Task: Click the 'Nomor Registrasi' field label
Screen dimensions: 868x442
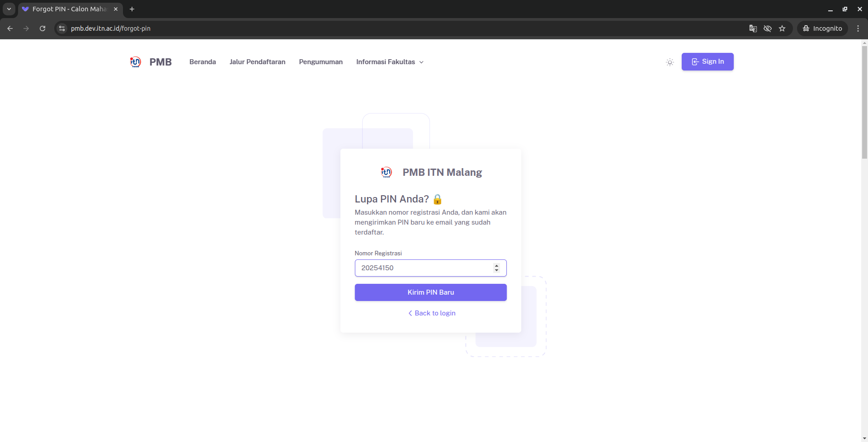Action: tap(378, 254)
